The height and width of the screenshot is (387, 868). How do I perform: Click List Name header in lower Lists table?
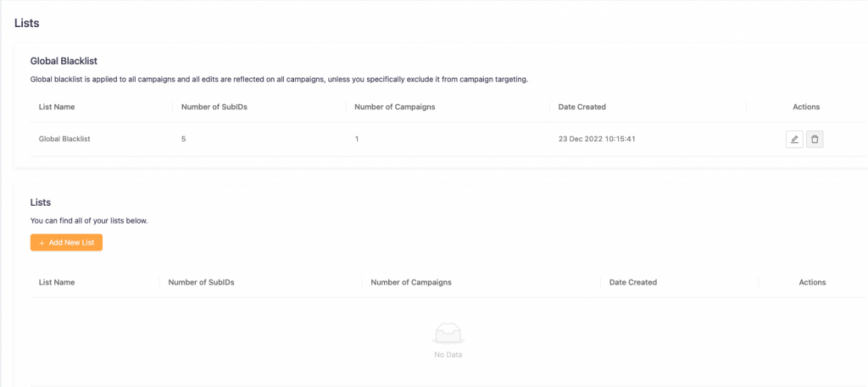tap(58, 282)
